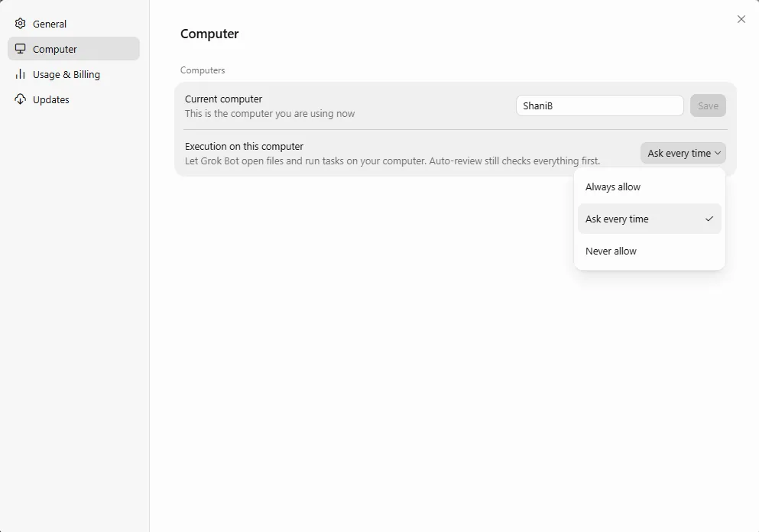Click the Updates cloud download icon
The width and height of the screenshot is (759, 532).
[x=21, y=99]
